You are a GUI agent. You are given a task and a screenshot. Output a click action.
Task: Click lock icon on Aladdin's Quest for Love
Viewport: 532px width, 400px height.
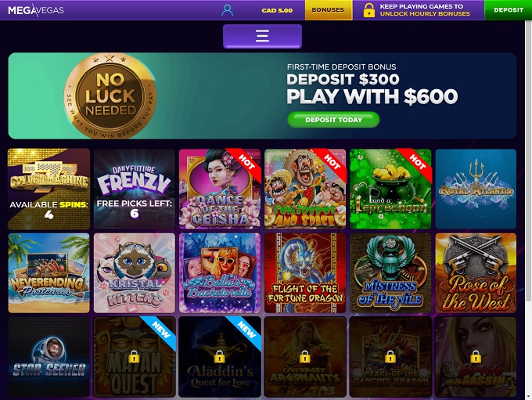[x=220, y=357]
